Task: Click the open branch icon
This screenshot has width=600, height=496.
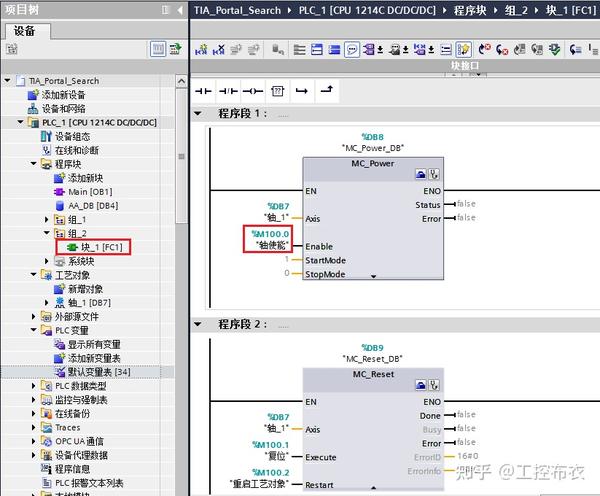Action: point(302,91)
